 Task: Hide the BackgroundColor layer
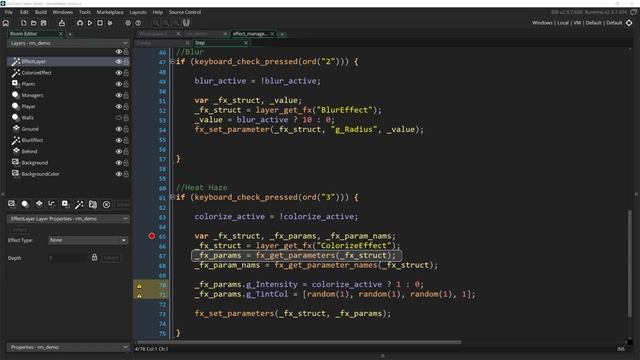(118, 174)
